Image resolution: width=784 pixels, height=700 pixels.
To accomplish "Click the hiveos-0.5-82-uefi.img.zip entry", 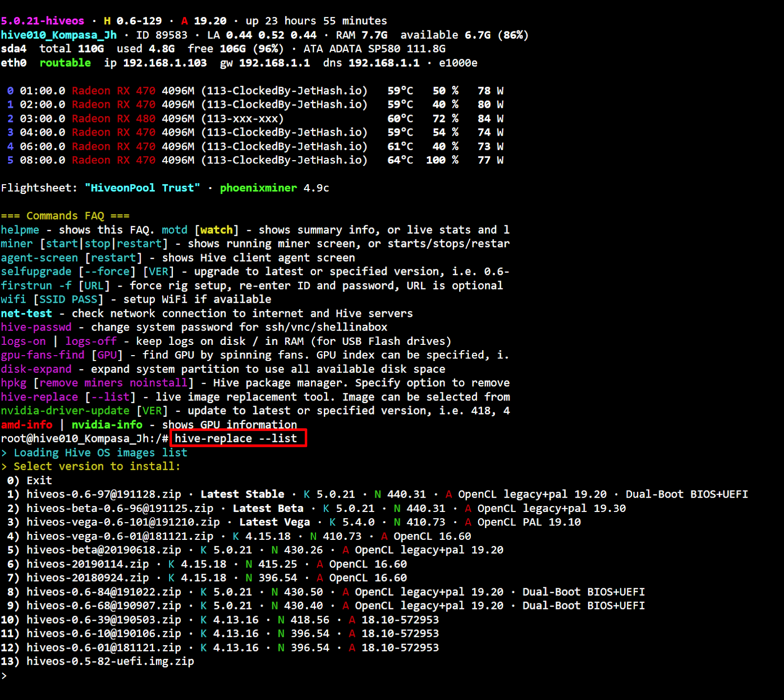I will click(x=110, y=661).
